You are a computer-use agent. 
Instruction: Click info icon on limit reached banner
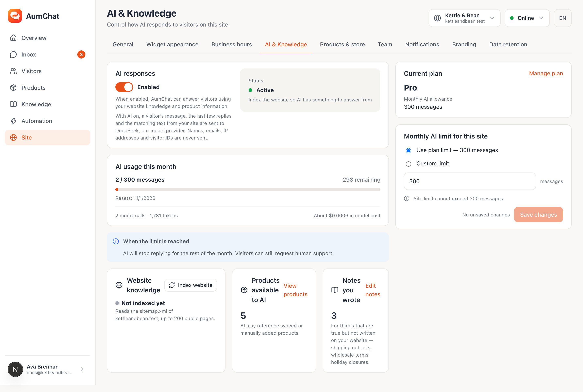(x=116, y=241)
